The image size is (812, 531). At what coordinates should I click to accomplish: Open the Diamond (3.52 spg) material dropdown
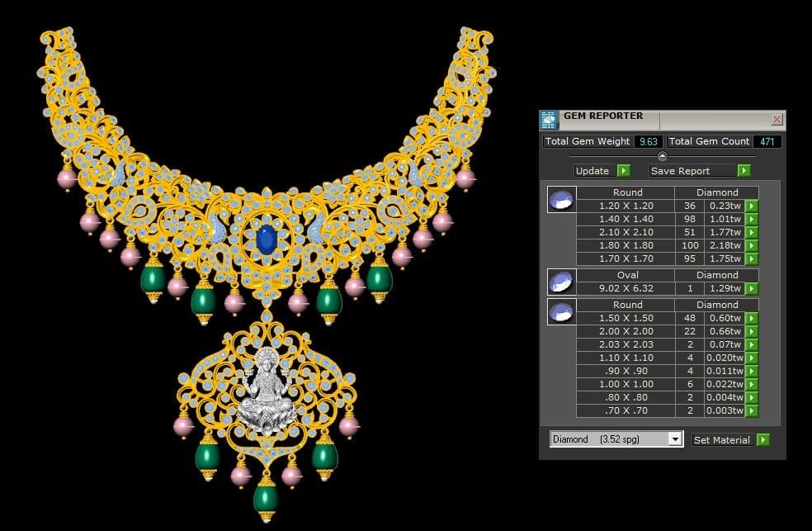point(675,439)
